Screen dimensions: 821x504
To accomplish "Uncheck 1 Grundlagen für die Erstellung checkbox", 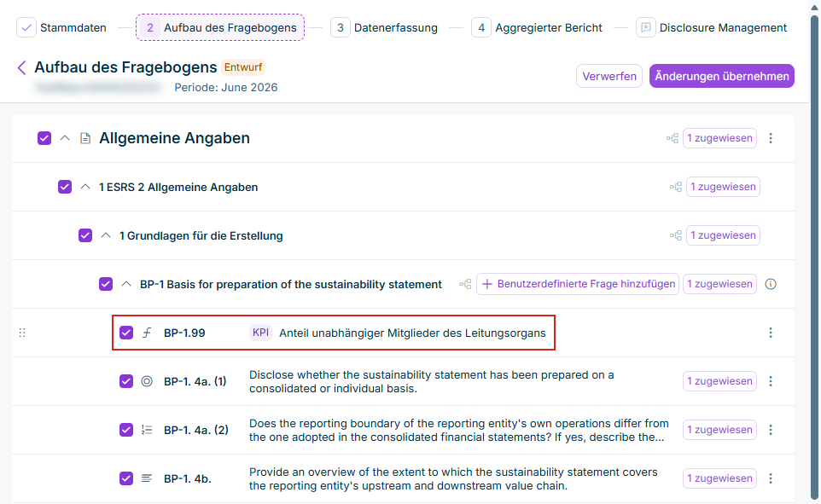I will point(85,235).
